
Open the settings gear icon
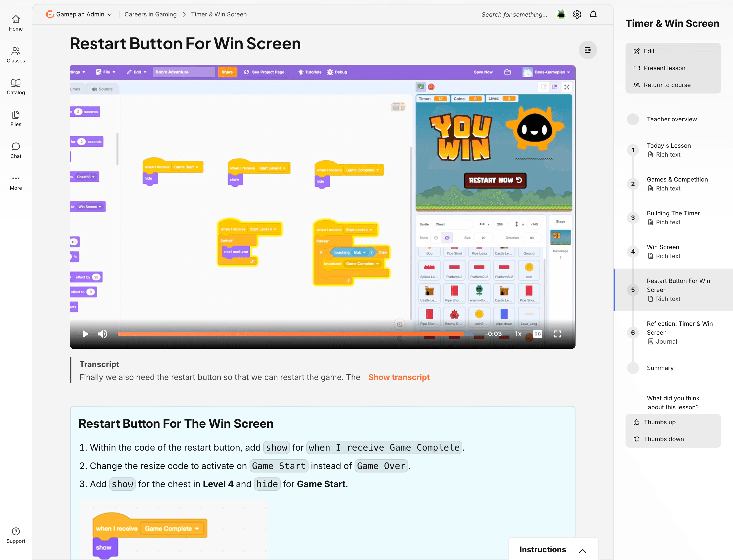point(577,14)
